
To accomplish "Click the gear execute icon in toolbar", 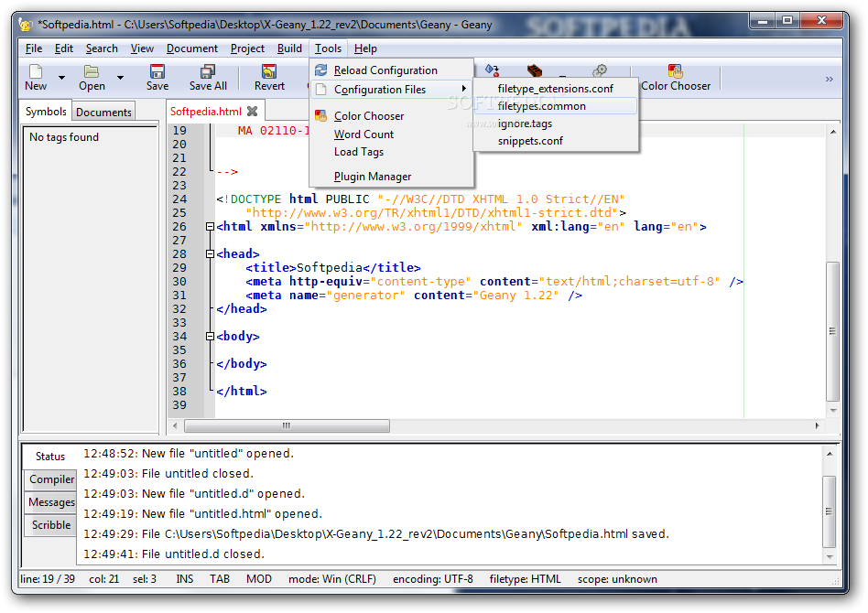I will point(600,70).
